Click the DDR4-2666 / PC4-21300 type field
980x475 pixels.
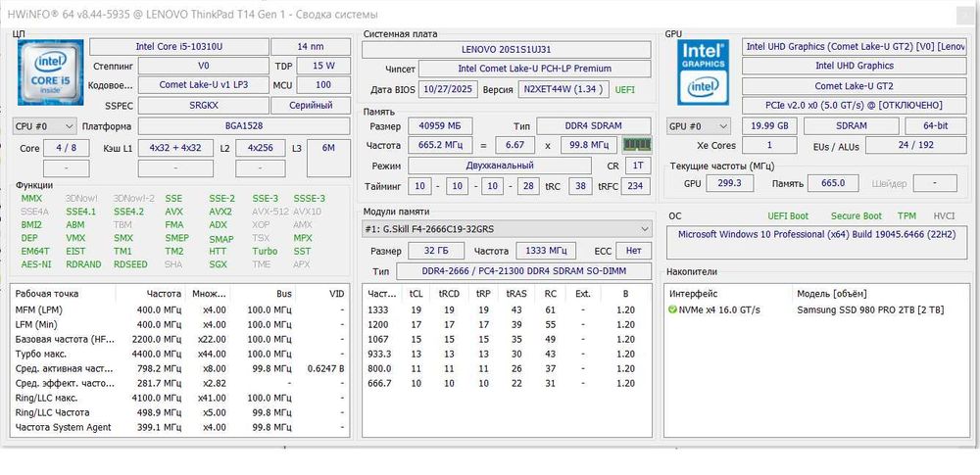tap(523, 271)
